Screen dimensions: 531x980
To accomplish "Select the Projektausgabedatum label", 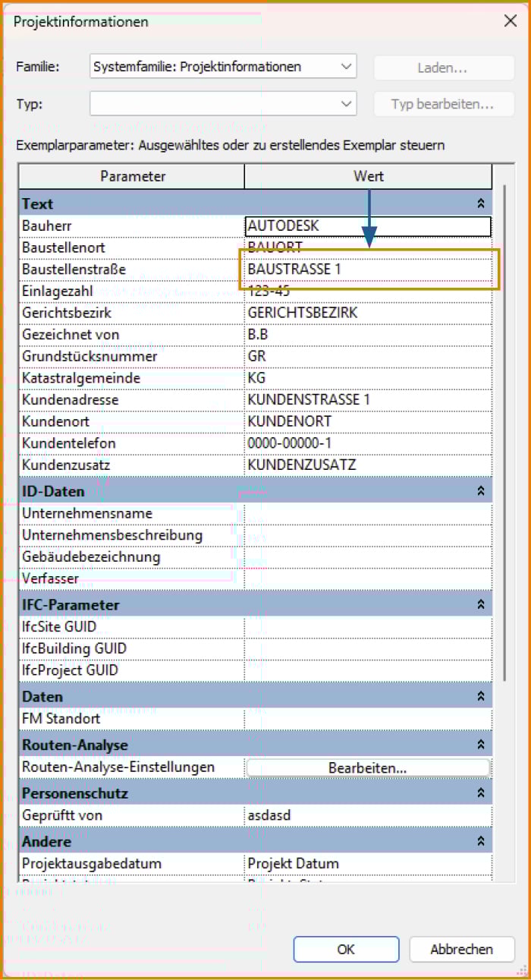I will pyautogui.click(x=92, y=864).
